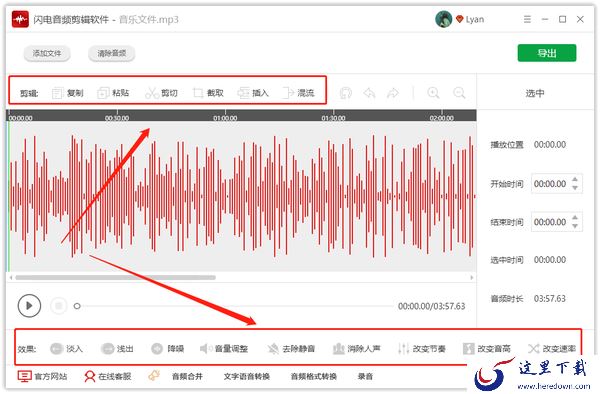
Task: Click the username Lyan
Action: [x=475, y=19]
